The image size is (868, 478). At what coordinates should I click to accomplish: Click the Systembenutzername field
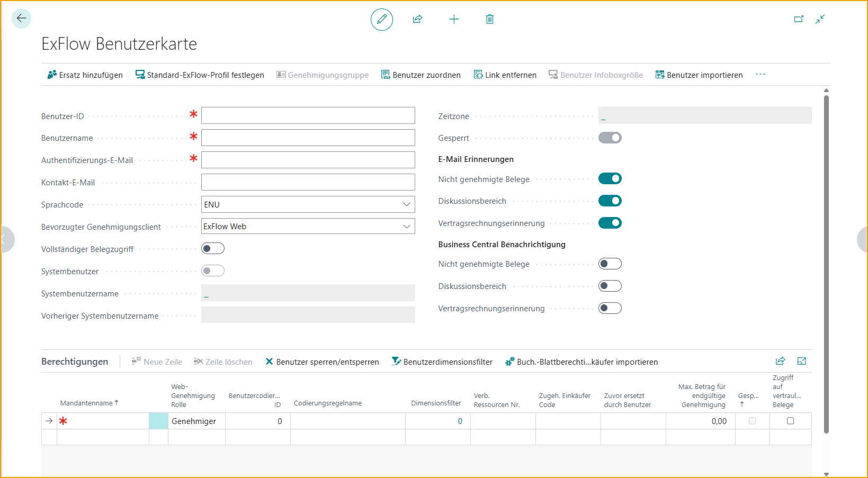tap(308, 293)
